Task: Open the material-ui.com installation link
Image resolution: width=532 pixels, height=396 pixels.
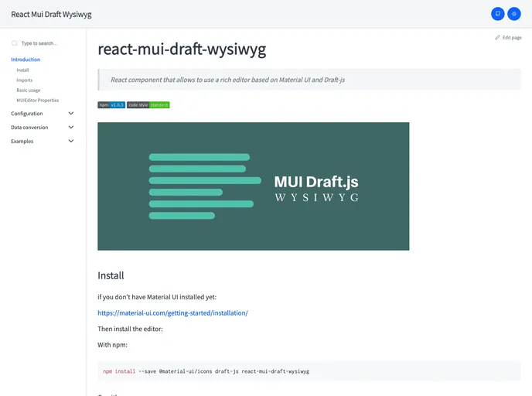Action: [172, 313]
